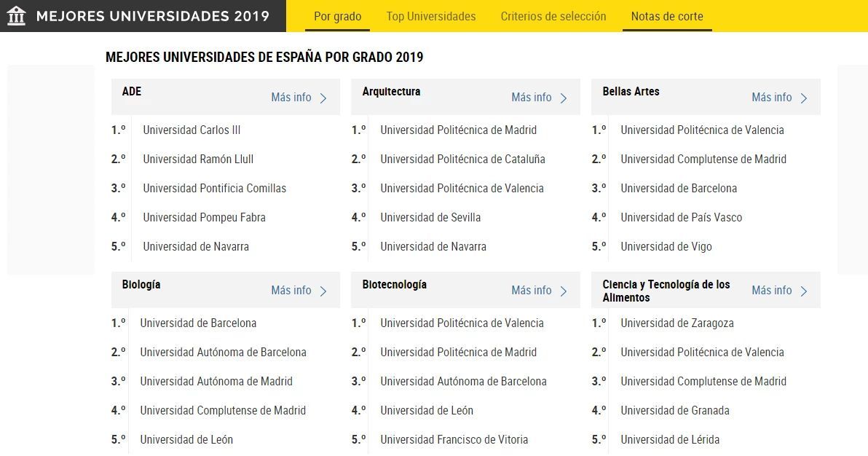Click the chevron arrow in Arquitectura header
The width and height of the screenshot is (868, 456).
point(564,98)
